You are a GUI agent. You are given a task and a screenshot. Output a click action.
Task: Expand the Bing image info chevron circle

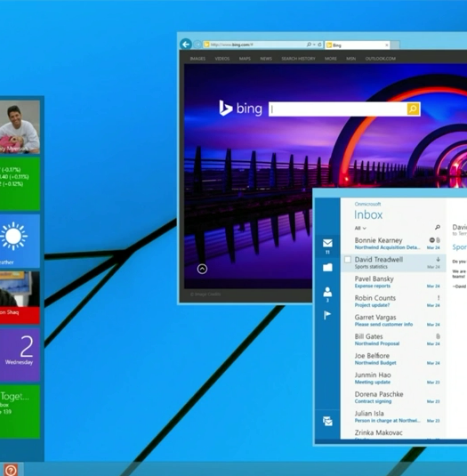(202, 269)
